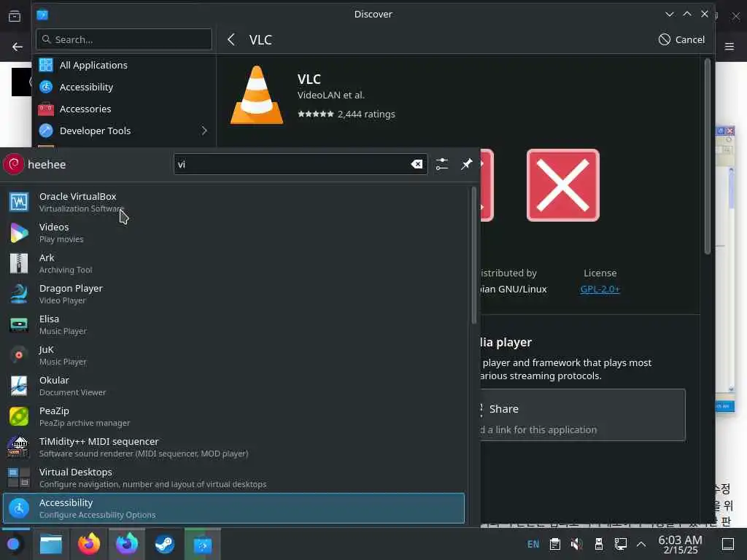Viewport: 747px width, 560px height.
Task: Clear the launcher search text
Action: (417, 164)
